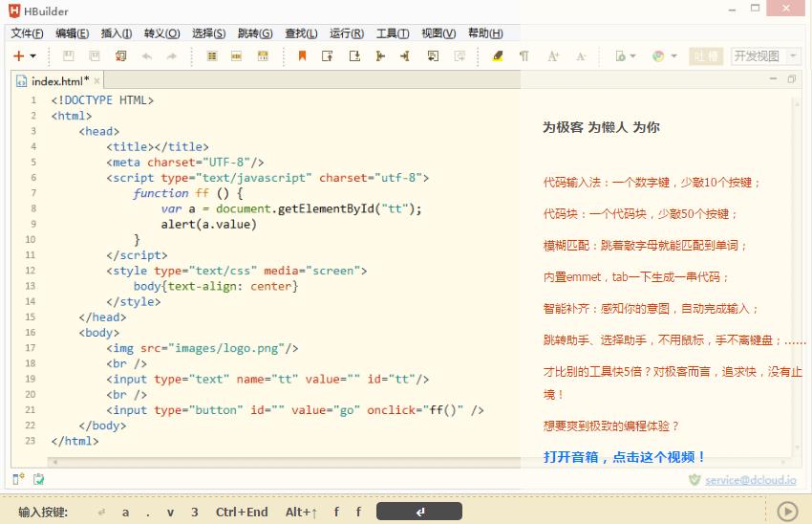Screen dimensions: 812x524
Task: Maximize the editor panel using its restore icon
Action: pos(791,80)
